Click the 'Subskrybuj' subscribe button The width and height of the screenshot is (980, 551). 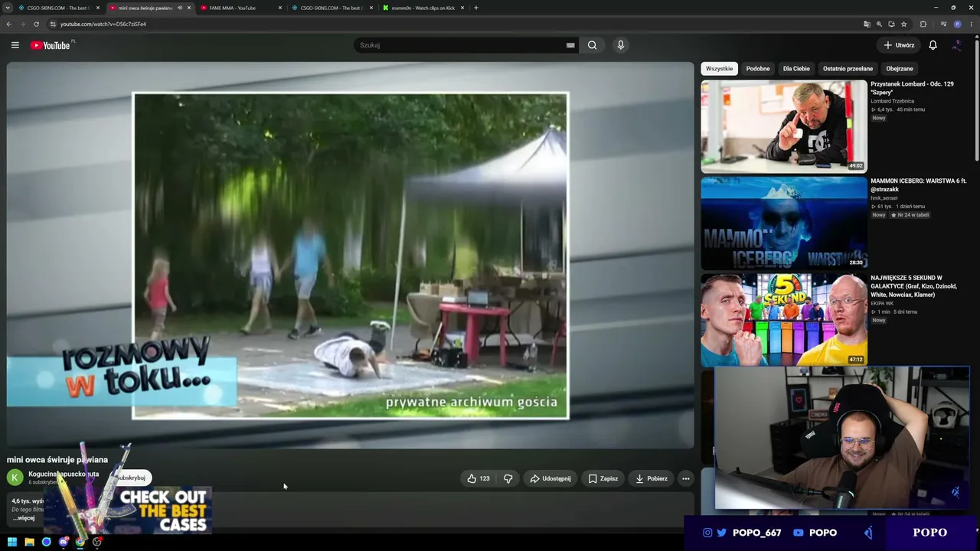[x=130, y=478]
